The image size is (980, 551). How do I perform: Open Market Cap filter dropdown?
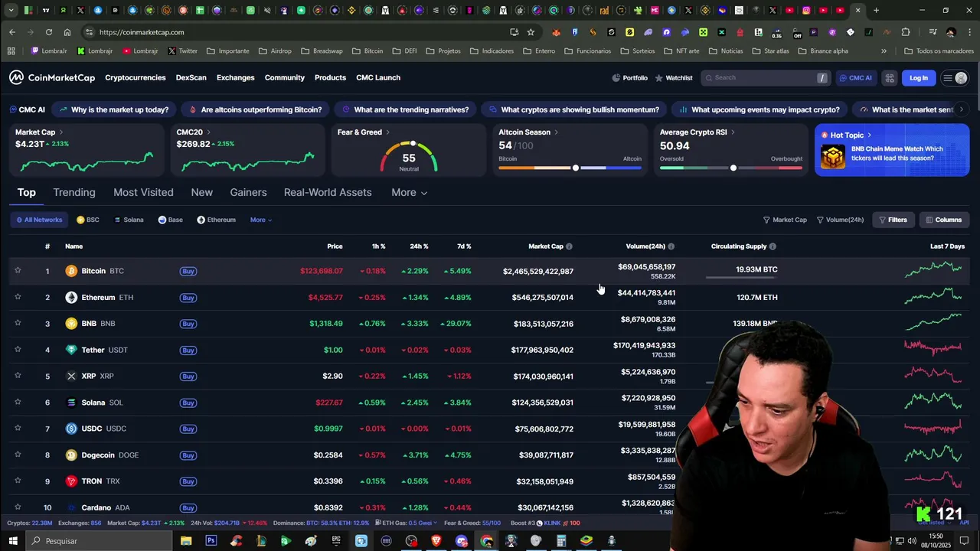(x=785, y=220)
